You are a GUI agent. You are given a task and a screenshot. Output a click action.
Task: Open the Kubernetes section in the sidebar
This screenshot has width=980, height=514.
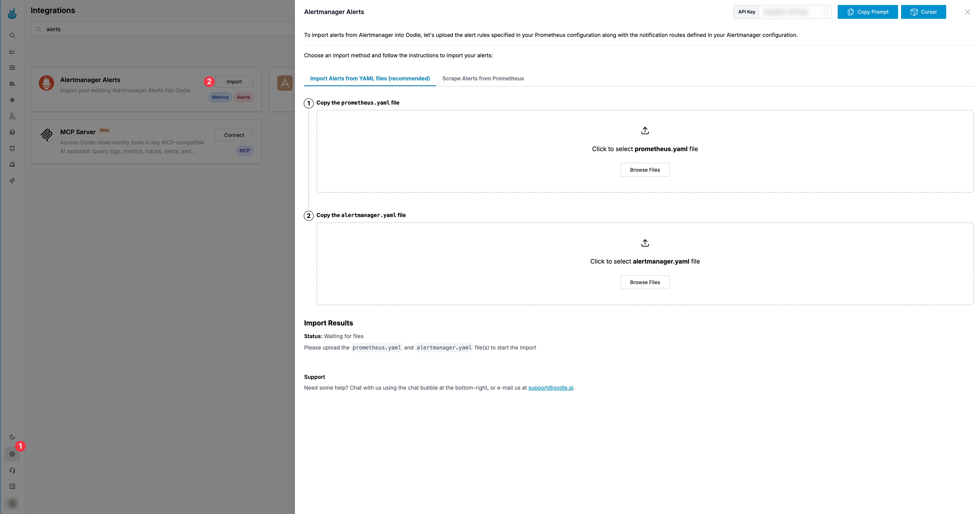tap(12, 100)
